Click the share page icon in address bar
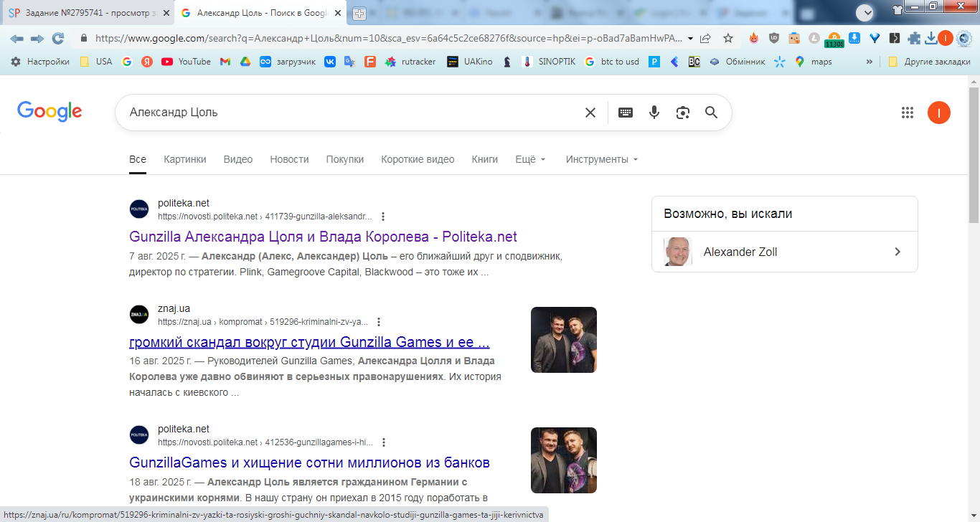 tap(706, 39)
